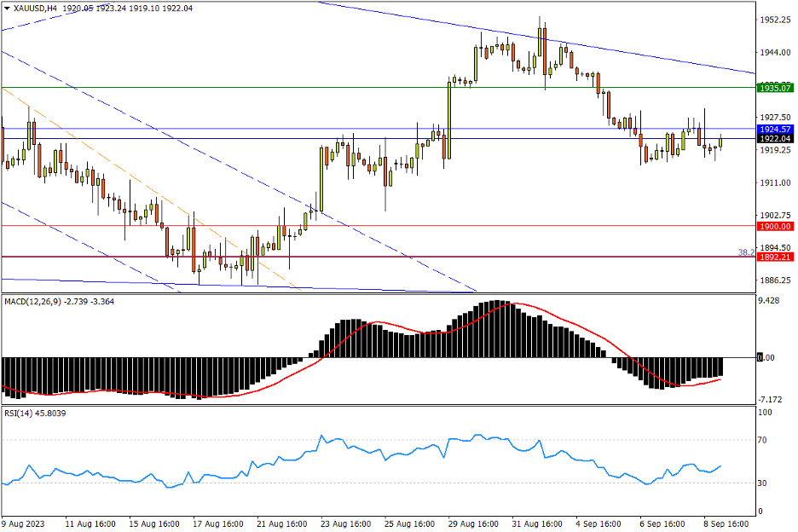798x532 pixels.
Task: Click the MACD 9.428 scale value
Action: tap(770, 301)
